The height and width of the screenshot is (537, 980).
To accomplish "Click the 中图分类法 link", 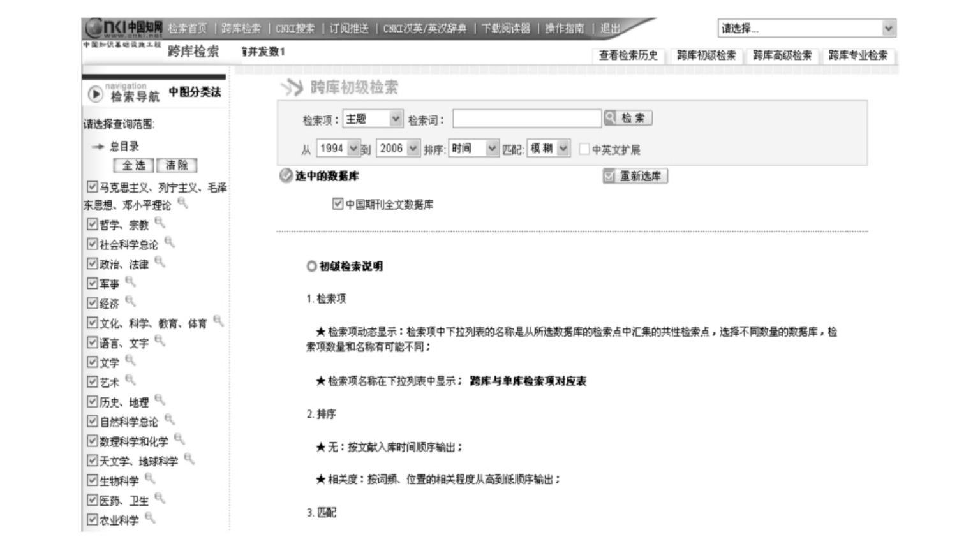I will click(x=195, y=92).
